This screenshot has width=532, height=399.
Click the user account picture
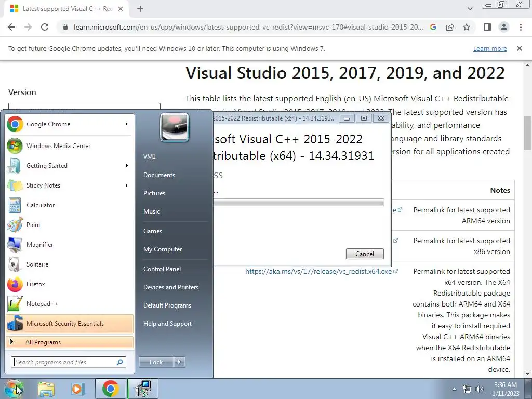tap(175, 128)
